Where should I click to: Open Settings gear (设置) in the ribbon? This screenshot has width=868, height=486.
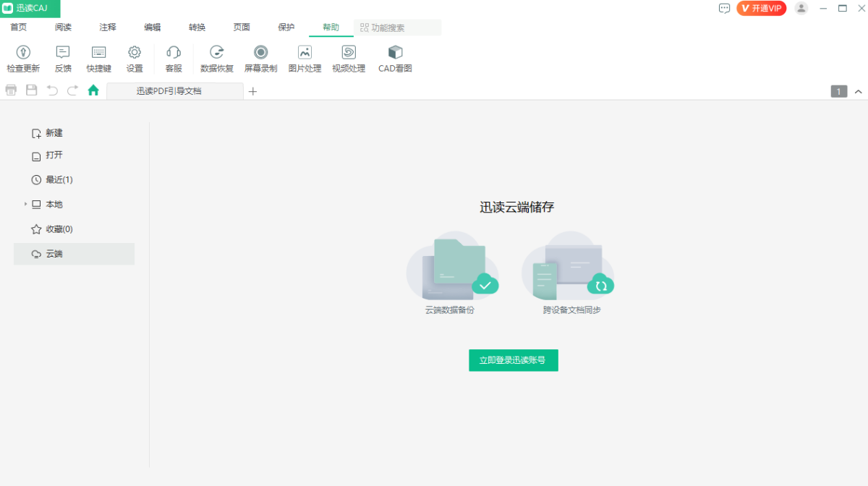(x=135, y=53)
